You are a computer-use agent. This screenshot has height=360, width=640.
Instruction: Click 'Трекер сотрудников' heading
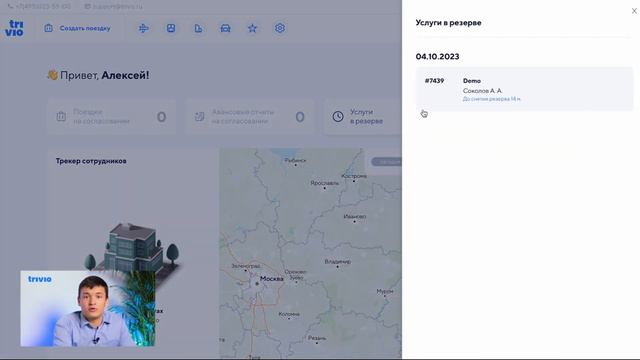[x=91, y=161]
